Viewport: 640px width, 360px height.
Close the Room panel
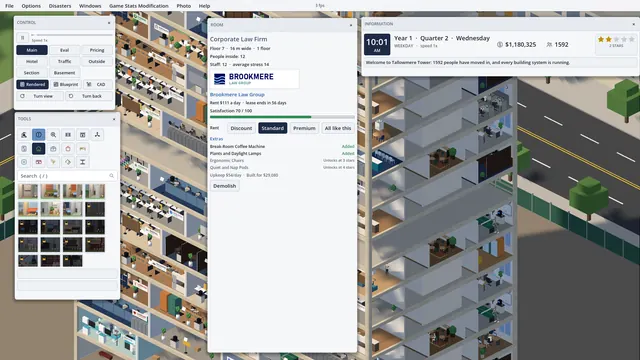351,25
